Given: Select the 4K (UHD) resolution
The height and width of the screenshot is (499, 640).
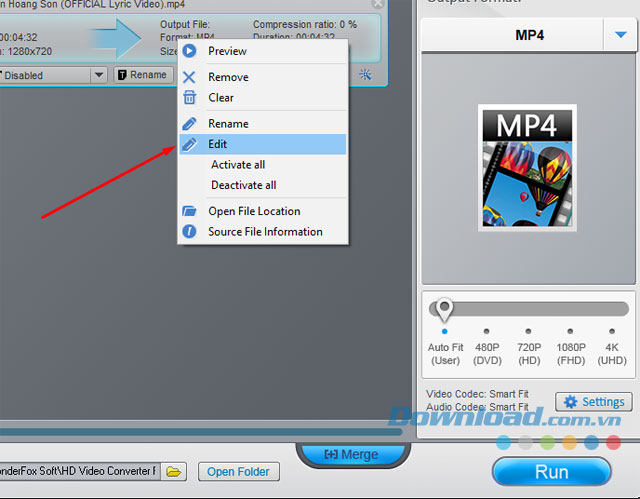Looking at the screenshot, I should tap(612, 354).
